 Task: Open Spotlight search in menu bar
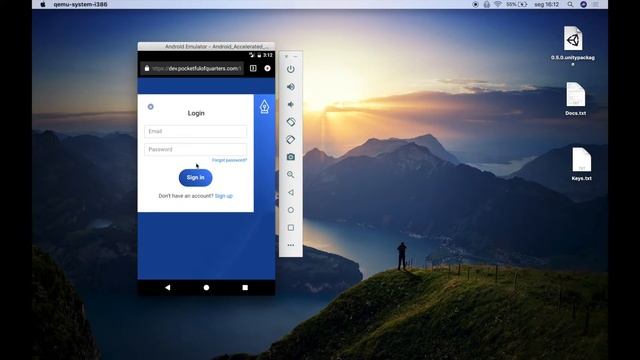click(x=570, y=4)
